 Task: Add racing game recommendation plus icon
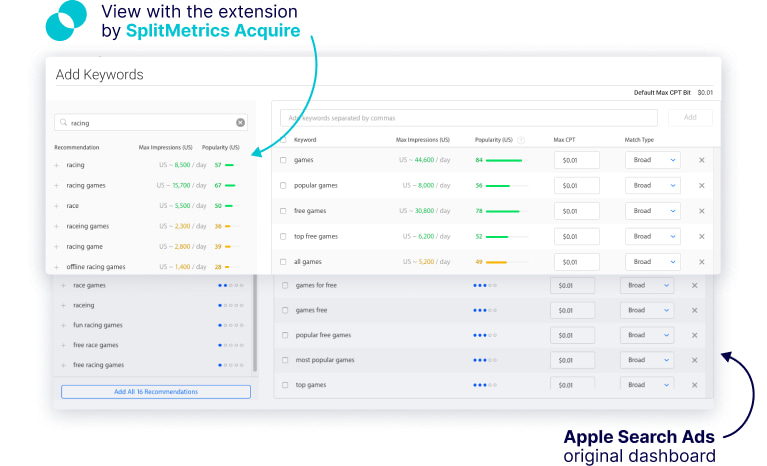tap(57, 247)
